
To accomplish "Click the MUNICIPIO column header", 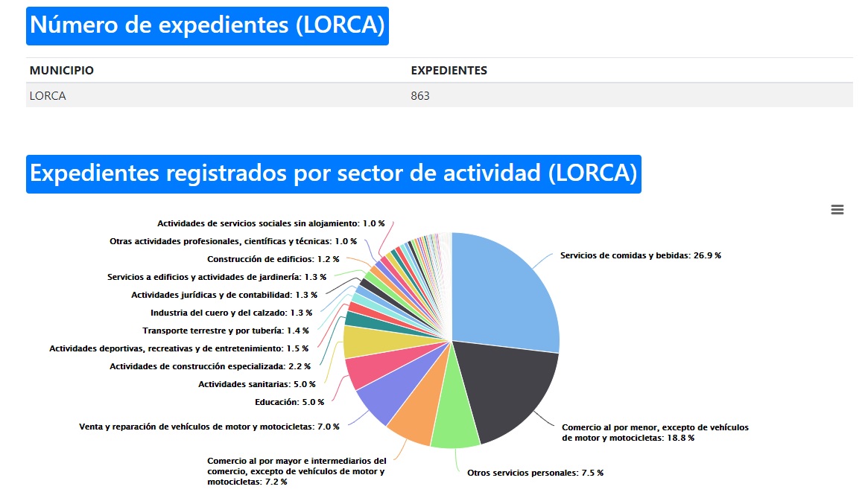I will tap(62, 71).
